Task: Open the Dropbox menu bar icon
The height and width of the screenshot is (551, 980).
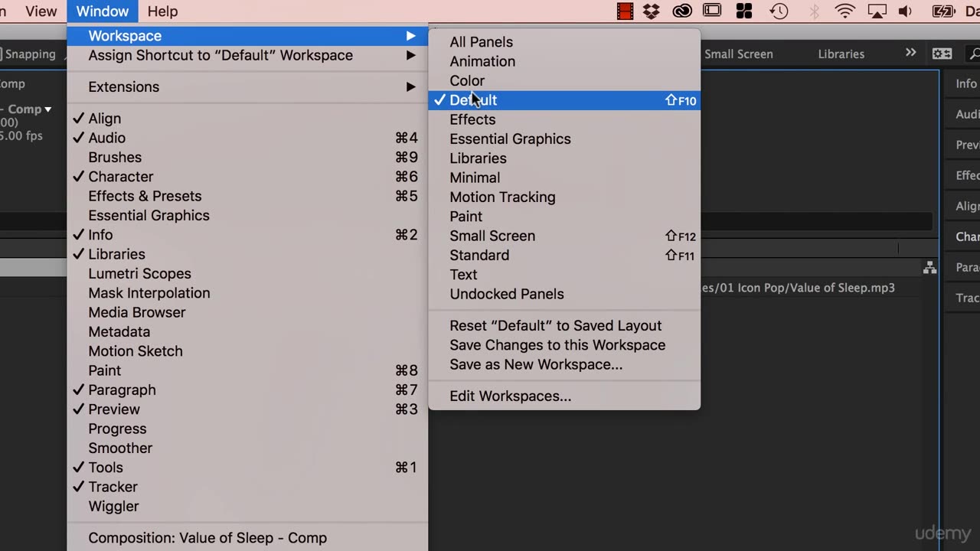Action: (x=652, y=11)
